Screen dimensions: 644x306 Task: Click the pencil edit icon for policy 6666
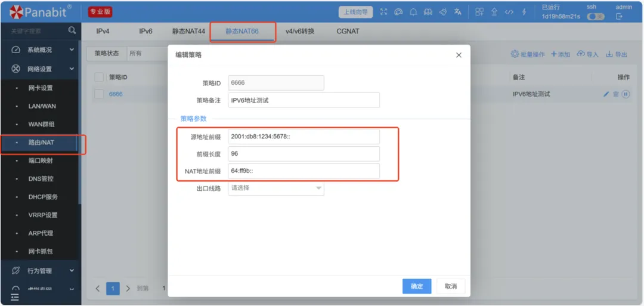pyautogui.click(x=606, y=94)
